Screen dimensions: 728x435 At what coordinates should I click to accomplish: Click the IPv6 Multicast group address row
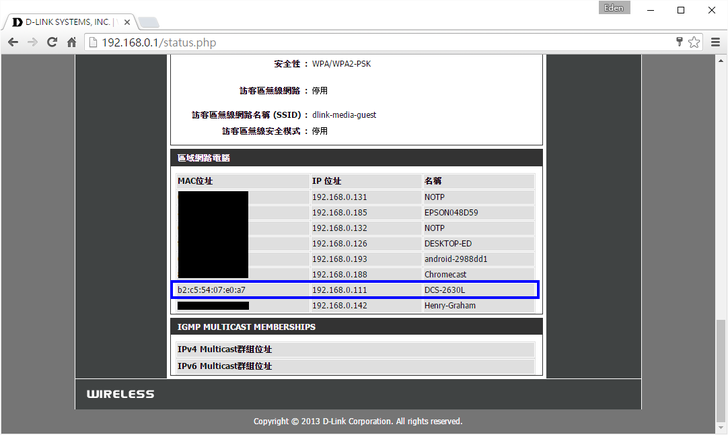(x=356, y=366)
